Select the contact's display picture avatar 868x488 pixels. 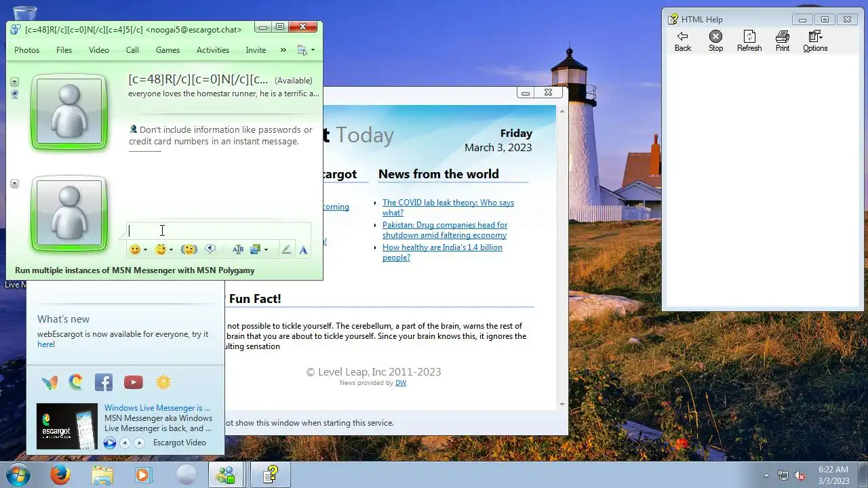[x=69, y=112]
